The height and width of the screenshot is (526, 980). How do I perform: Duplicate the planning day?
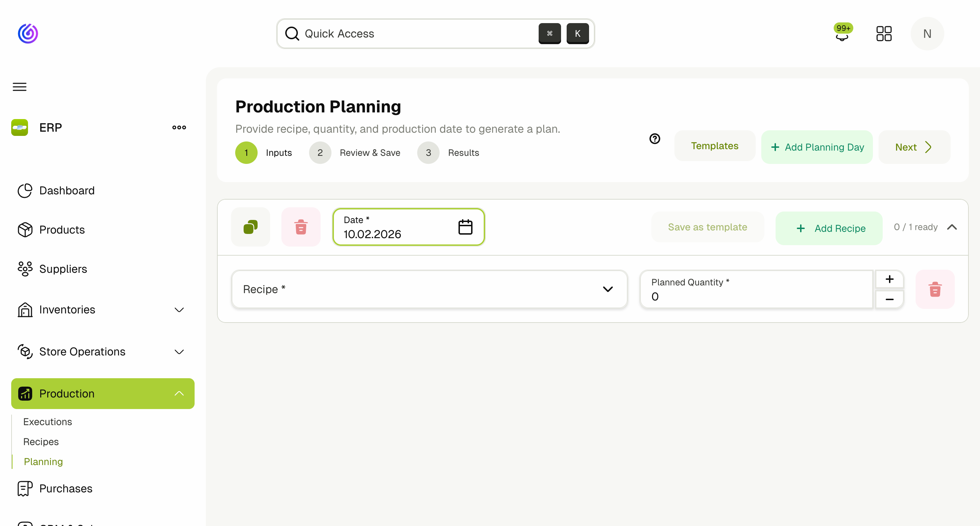tap(250, 227)
